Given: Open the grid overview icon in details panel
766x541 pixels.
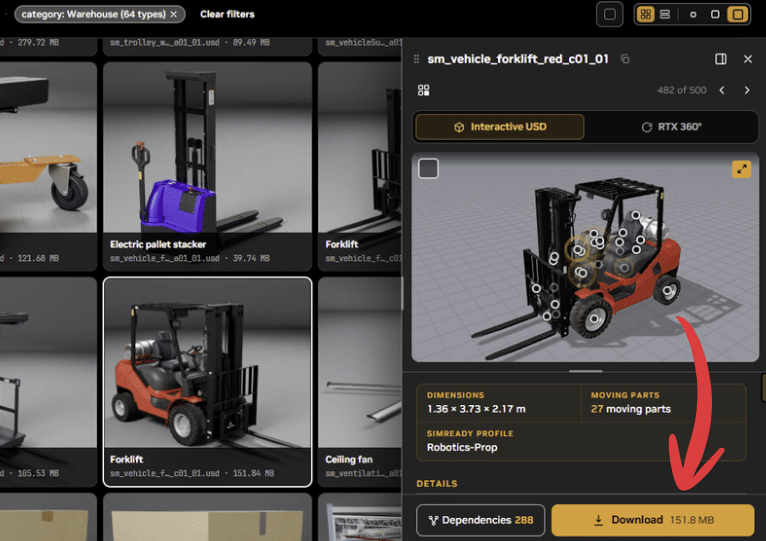Looking at the screenshot, I should [x=424, y=90].
